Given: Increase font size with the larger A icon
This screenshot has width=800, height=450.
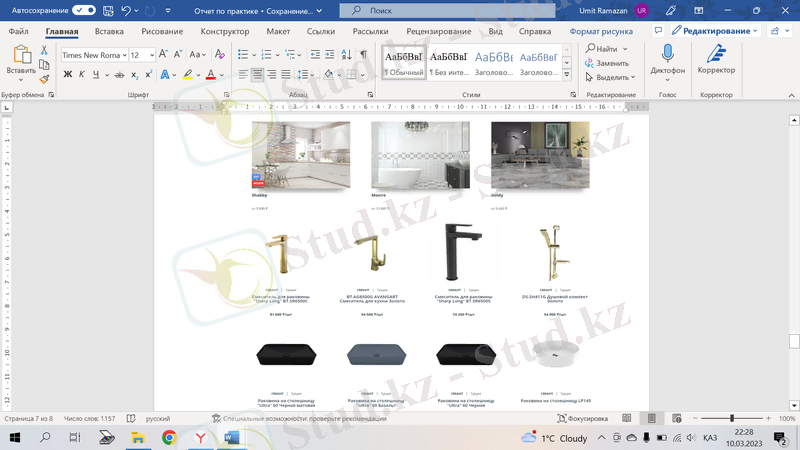Looking at the screenshot, I should coord(163,54).
